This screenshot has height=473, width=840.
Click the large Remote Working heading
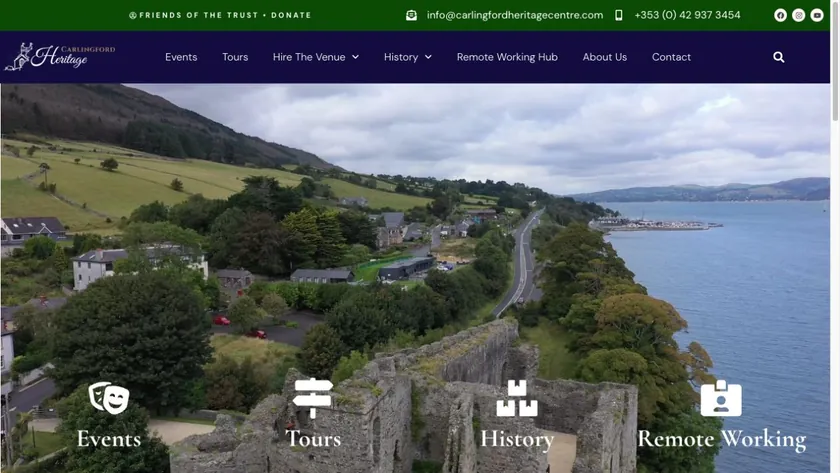(722, 439)
